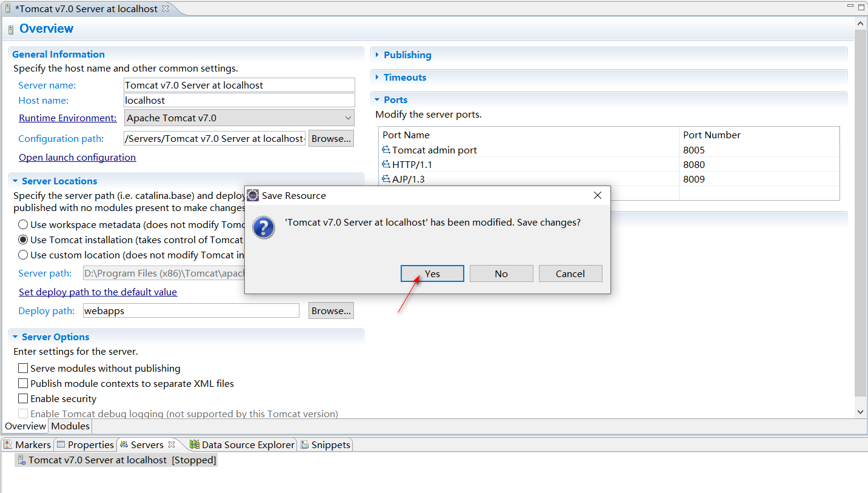The image size is (868, 493).
Task: Maximize the editor area
Action: 861,6
